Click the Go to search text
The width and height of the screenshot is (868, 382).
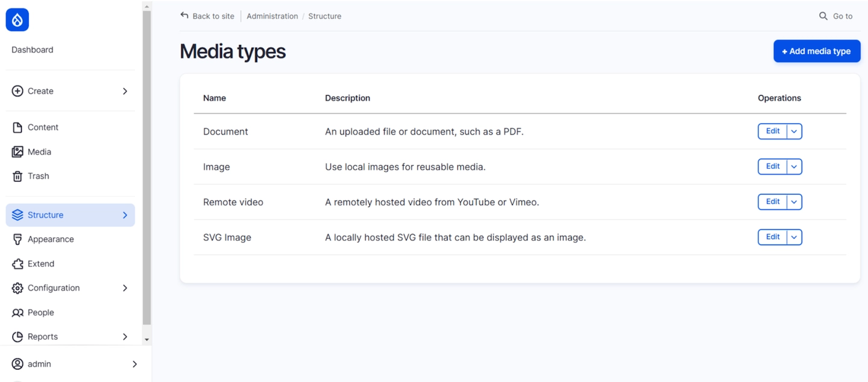[843, 16]
